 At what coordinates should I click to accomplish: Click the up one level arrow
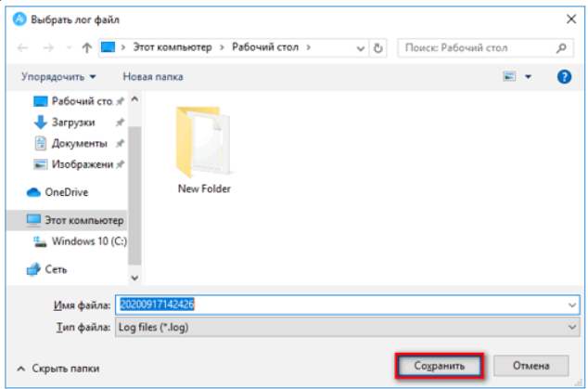[x=86, y=47]
